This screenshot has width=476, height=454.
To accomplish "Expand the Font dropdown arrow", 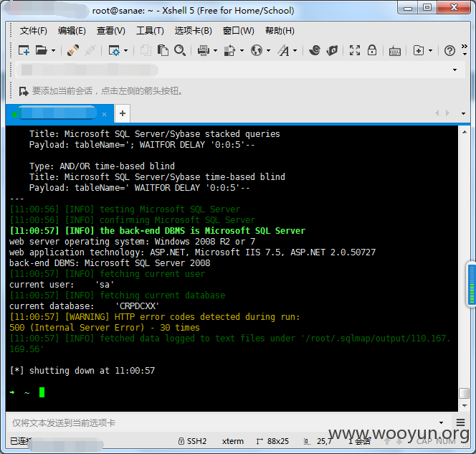I will pos(295,50).
